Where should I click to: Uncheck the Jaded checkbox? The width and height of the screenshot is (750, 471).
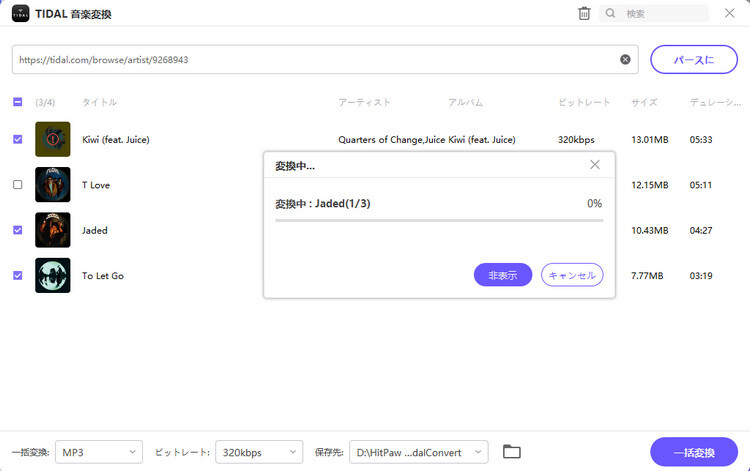tap(18, 230)
